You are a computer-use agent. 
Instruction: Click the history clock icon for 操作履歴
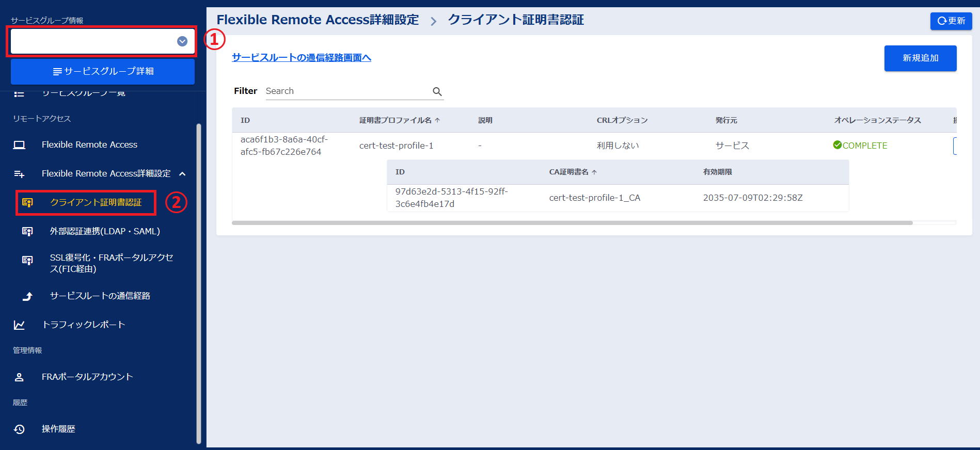pos(19,429)
